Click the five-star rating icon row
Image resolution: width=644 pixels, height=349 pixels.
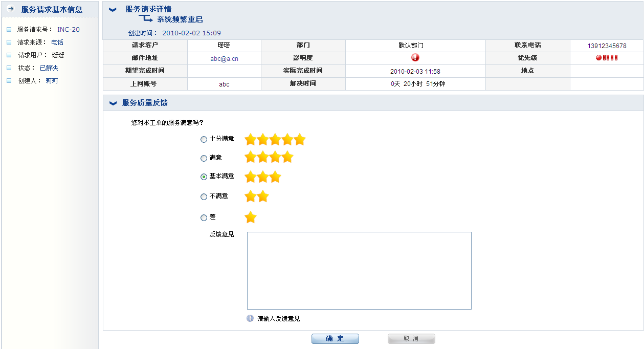275,139
